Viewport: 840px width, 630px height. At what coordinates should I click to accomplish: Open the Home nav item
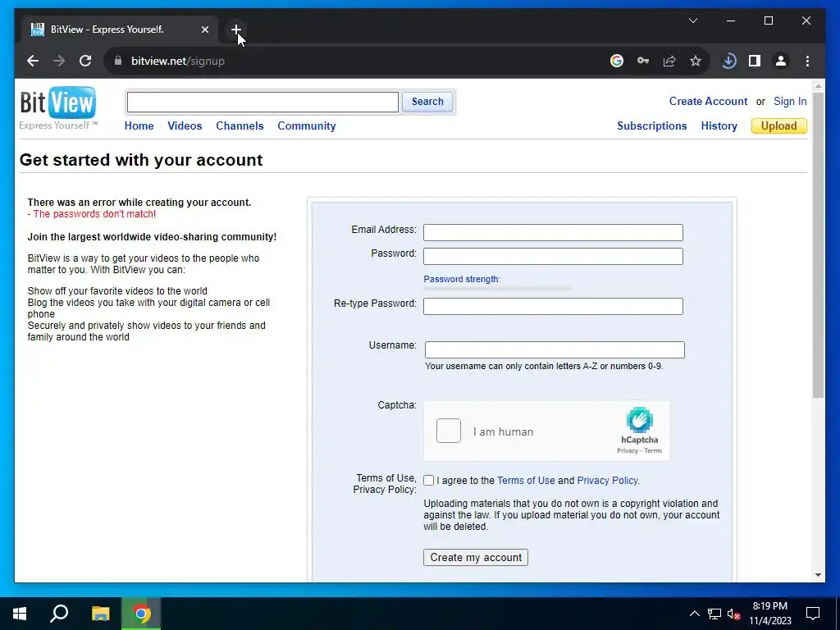[139, 126]
